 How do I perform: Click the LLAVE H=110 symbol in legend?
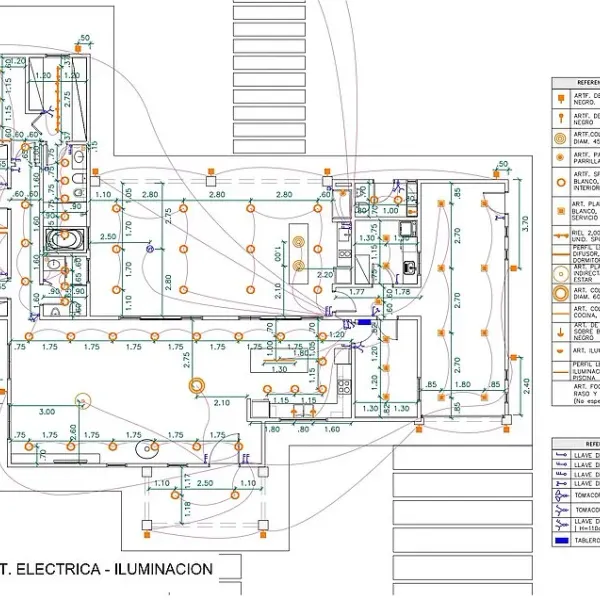pyautogui.click(x=561, y=525)
